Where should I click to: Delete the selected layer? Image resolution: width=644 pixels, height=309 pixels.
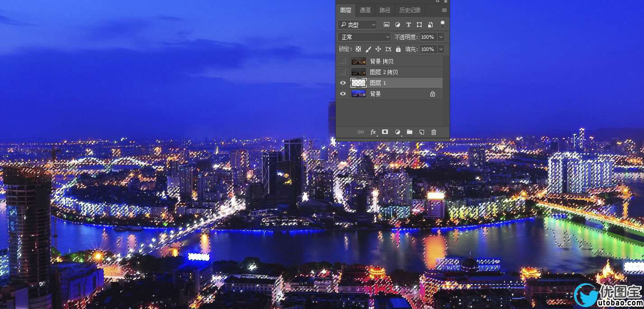point(434,132)
